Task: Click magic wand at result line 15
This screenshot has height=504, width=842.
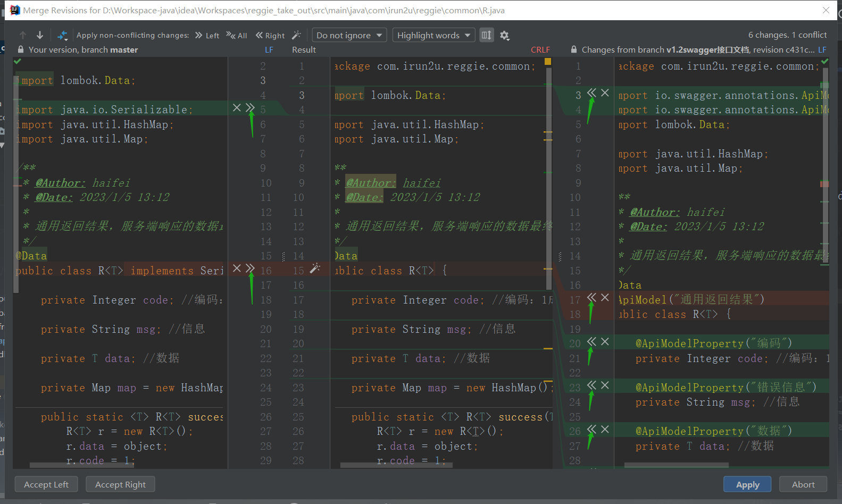Action: click(x=315, y=268)
